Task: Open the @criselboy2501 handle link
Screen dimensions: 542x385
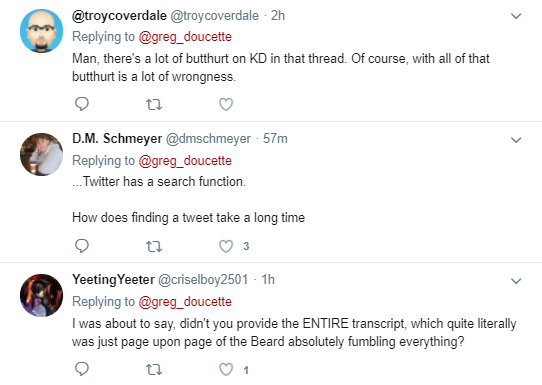Action: [x=203, y=280]
